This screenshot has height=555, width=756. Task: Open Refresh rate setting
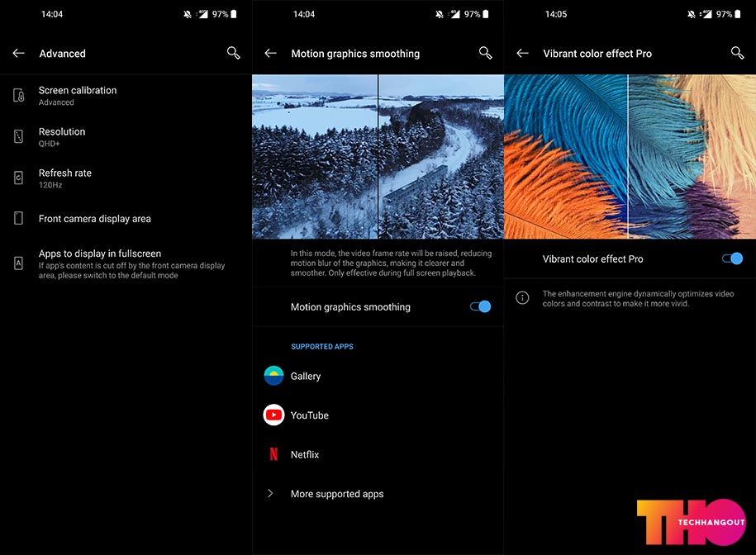coord(126,178)
